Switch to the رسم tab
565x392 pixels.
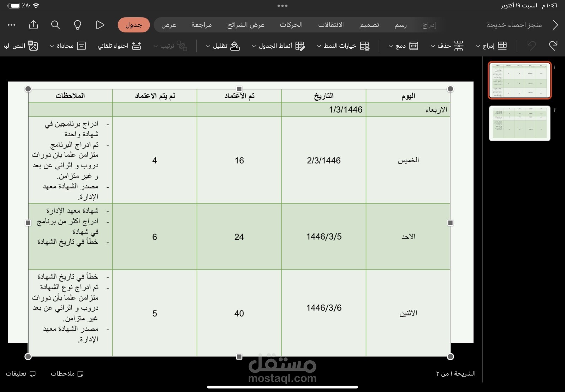click(x=400, y=25)
